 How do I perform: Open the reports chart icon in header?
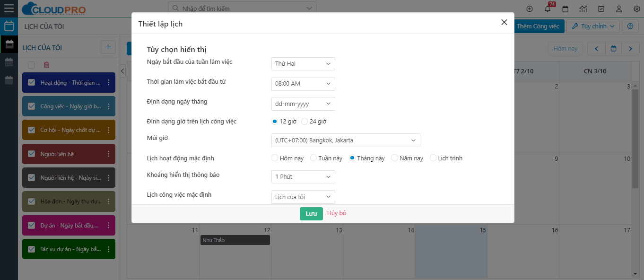pos(583,9)
